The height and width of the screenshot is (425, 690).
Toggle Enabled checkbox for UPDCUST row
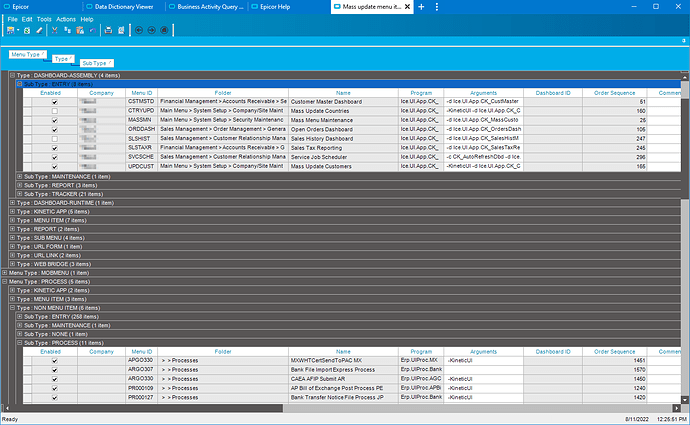pyautogui.click(x=55, y=167)
